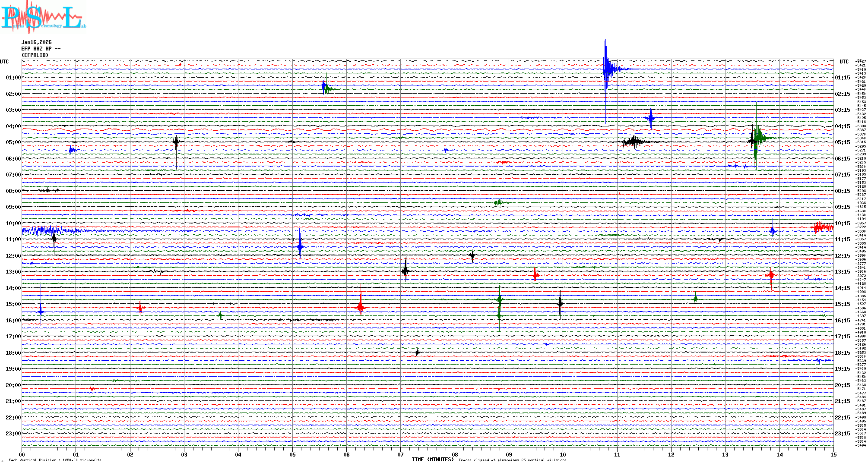Click the large blue seismic spike near minute 11
The width and height of the screenshot is (868, 466).
[x=607, y=68]
